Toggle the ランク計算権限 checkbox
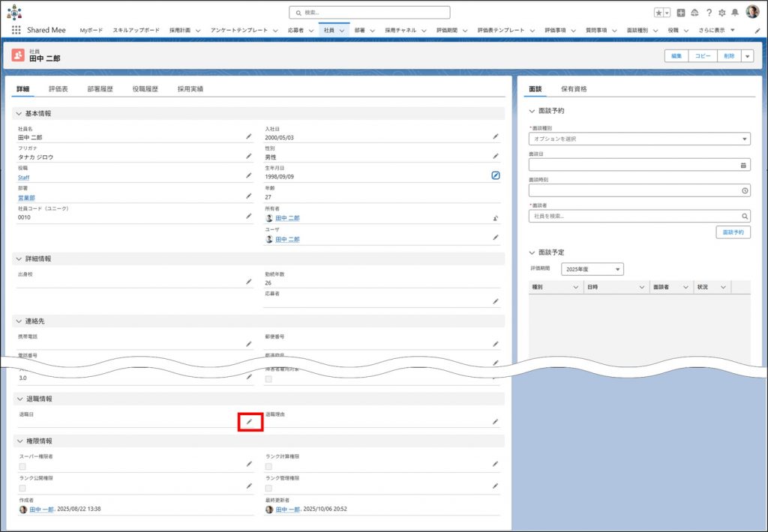Screen dimensions: 768x532 click(268, 466)
